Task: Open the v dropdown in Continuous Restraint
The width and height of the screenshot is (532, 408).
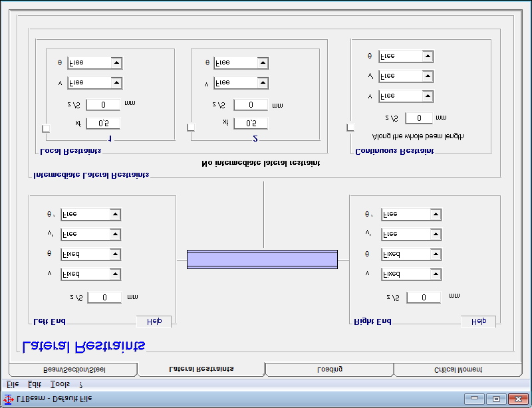Action: tap(406, 96)
